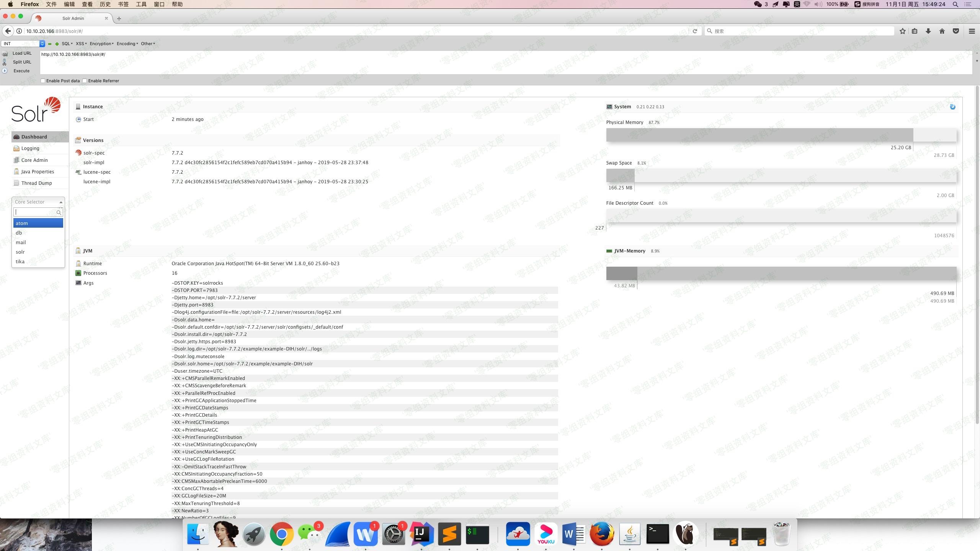
Task: Click the system refresh icon
Action: tap(952, 107)
